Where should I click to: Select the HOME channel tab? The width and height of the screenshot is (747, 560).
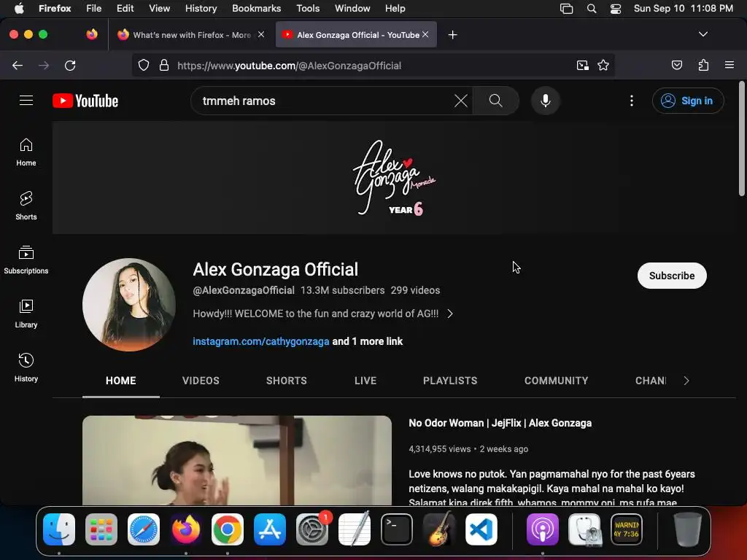(121, 381)
